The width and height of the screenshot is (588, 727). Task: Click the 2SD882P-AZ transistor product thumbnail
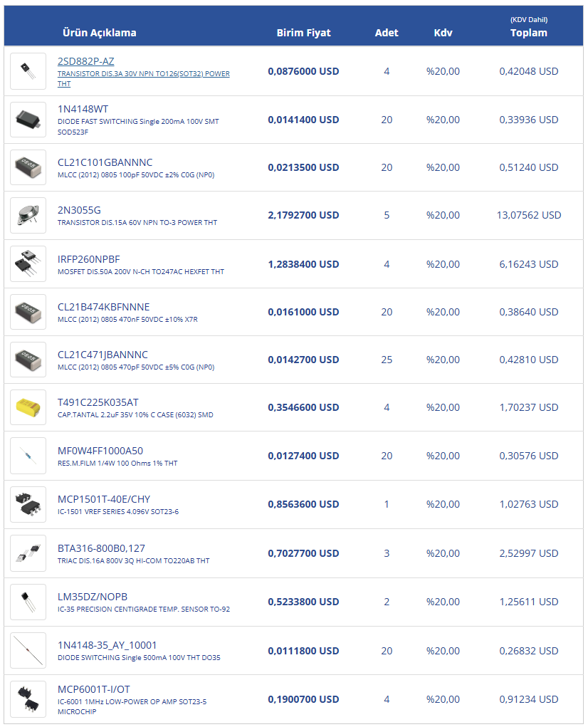click(x=28, y=71)
